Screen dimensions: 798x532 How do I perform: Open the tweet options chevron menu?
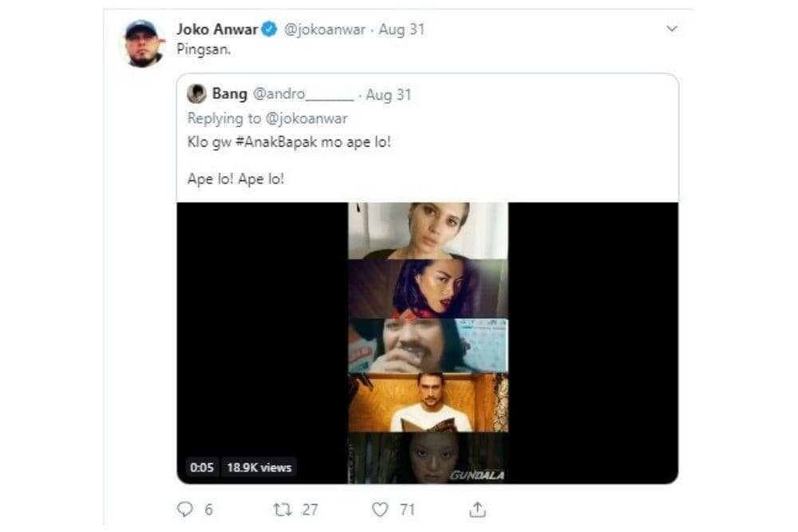(x=672, y=30)
